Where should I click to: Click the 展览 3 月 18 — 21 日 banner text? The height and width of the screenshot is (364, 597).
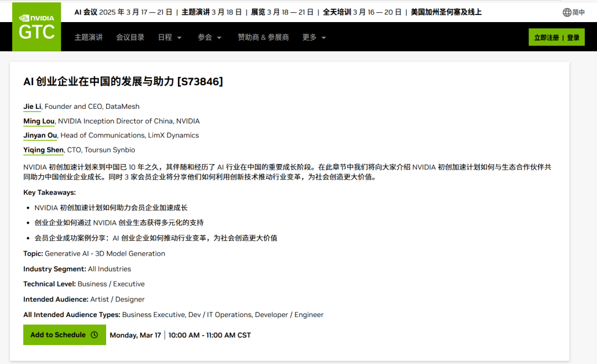click(x=282, y=12)
